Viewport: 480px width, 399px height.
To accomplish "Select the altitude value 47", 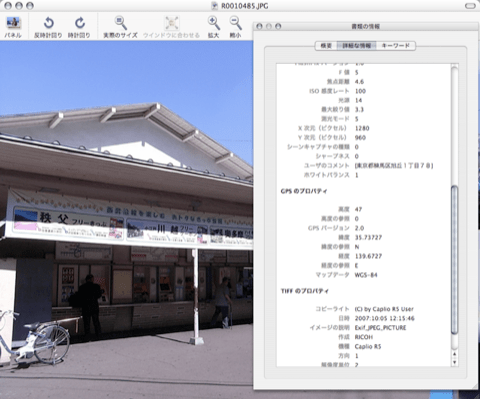I will 358,209.
